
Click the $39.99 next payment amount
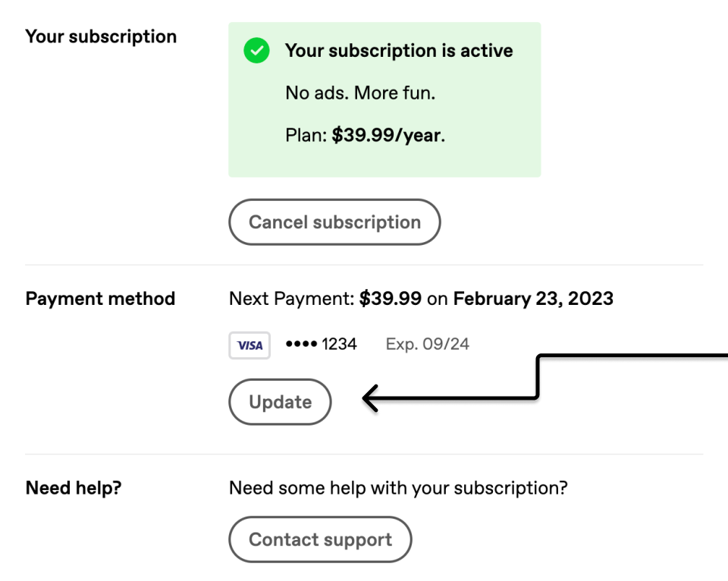[x=391, y=299]
